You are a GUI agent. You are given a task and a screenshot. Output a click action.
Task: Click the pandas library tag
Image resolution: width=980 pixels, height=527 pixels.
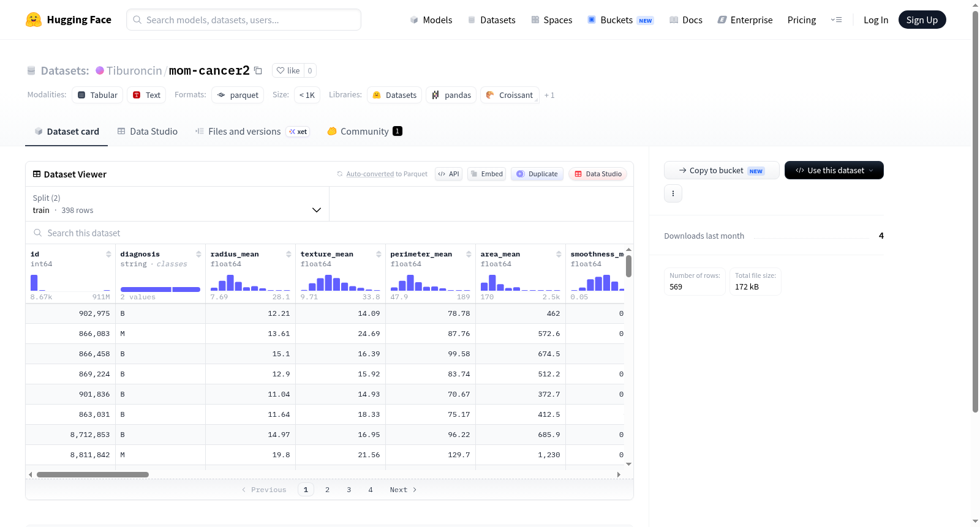[x=451, y=95]
